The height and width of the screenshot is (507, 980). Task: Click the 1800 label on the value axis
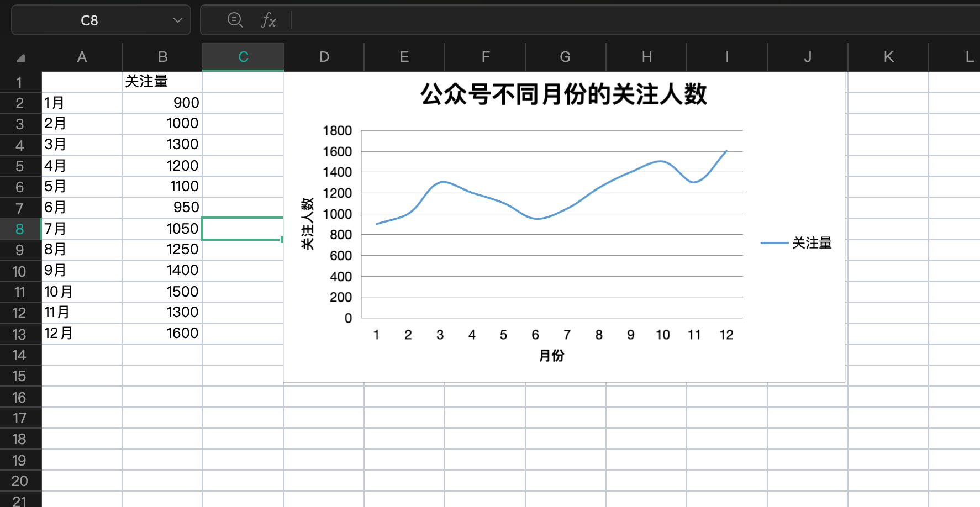tap(338, 131)
